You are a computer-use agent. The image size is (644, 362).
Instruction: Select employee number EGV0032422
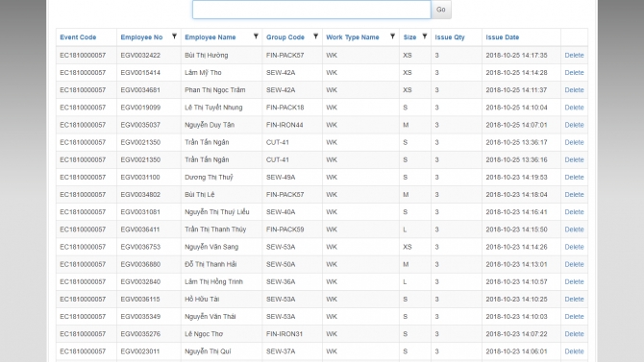tap(140, 55)
